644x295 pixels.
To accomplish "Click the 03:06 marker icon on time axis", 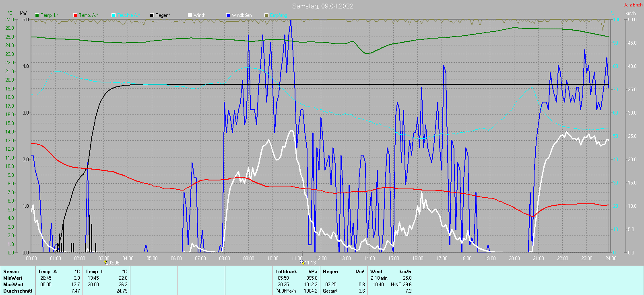I will 106,263.
